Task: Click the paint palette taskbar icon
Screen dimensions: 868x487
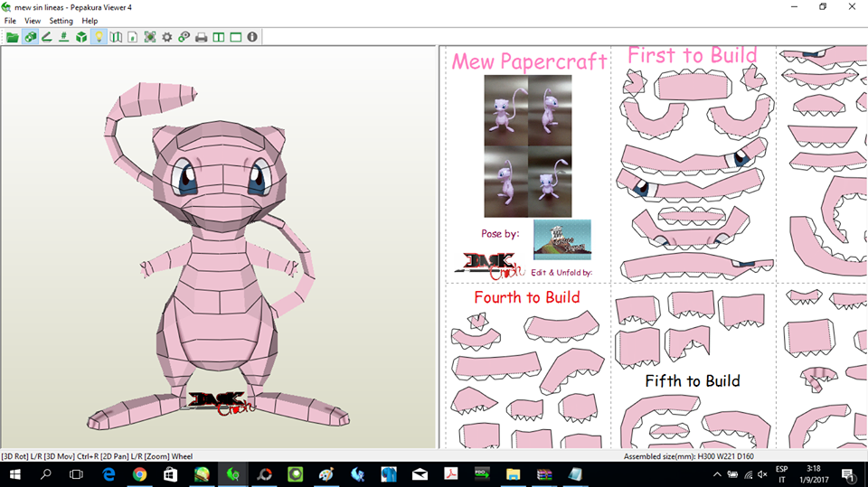Action: tap(326, 474)
